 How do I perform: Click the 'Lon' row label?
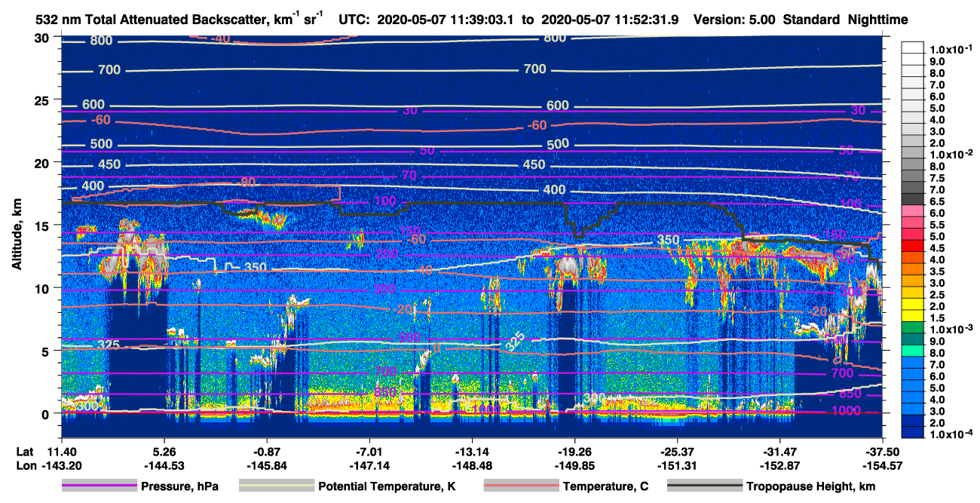click(x=26, y=466)
